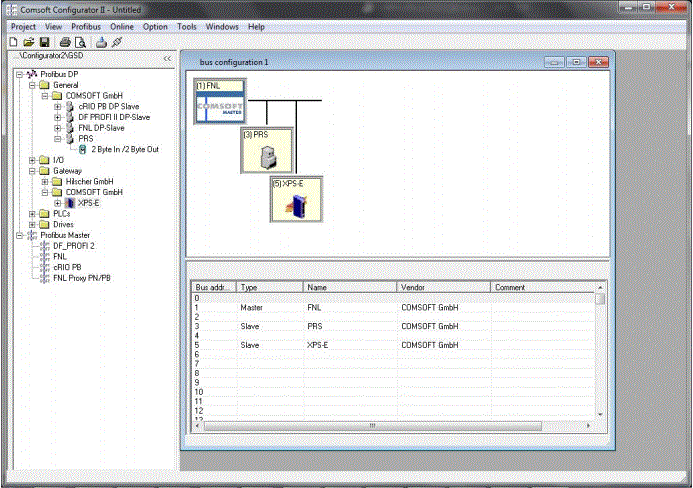Screen dimensions: 693x488
Task: Expand the Hilscher GmbH folder node
Action: 45,181
